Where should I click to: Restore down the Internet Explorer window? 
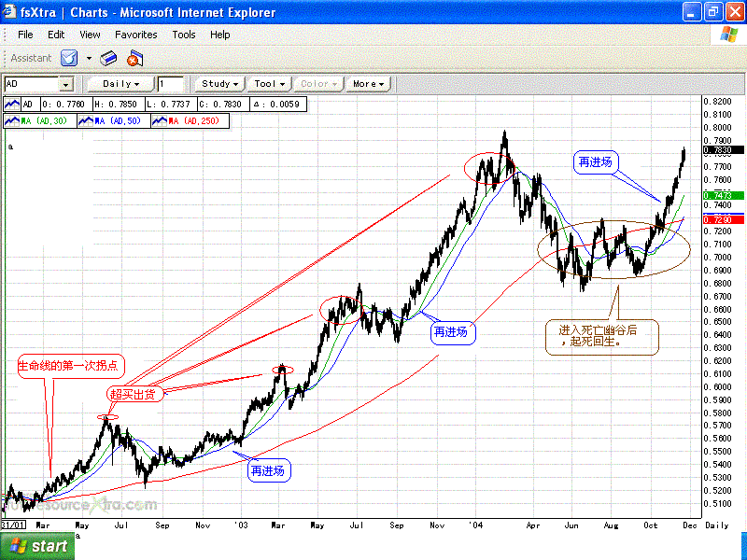[713, 12]
